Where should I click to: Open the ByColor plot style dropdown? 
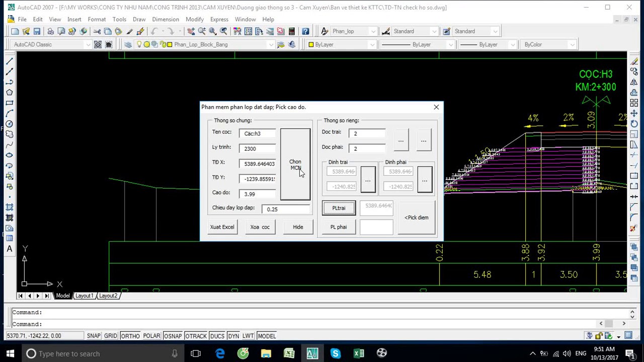(x=572, y=44)
